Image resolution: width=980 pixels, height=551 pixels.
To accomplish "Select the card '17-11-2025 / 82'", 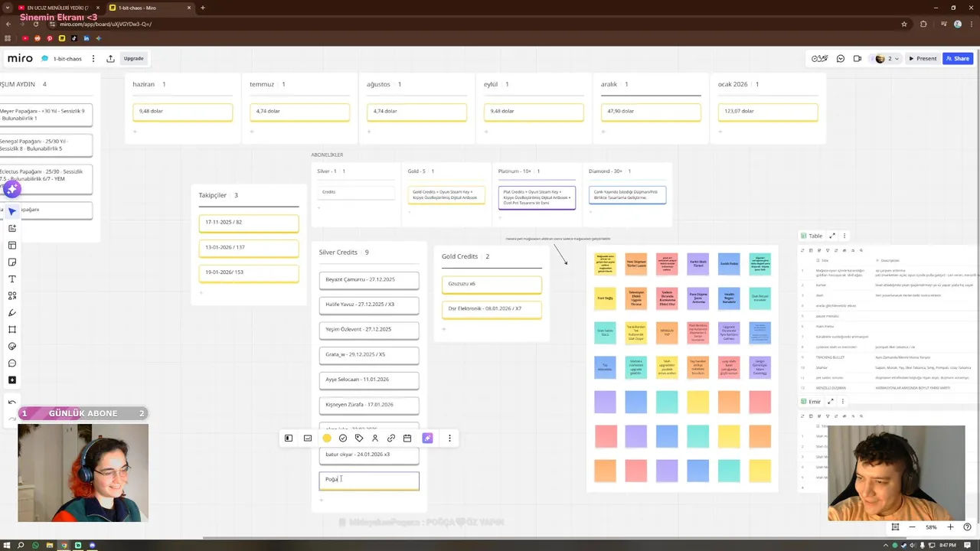I will 249,223.
